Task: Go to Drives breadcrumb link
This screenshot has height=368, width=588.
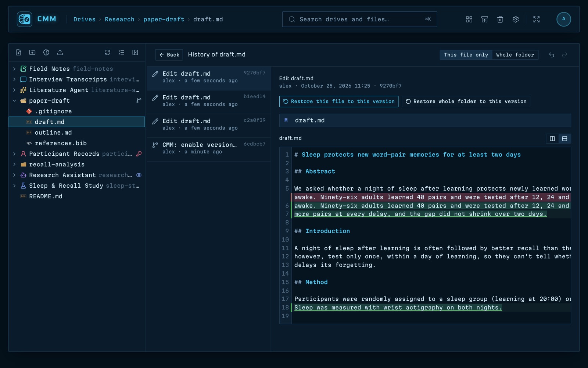Action: 85,20
